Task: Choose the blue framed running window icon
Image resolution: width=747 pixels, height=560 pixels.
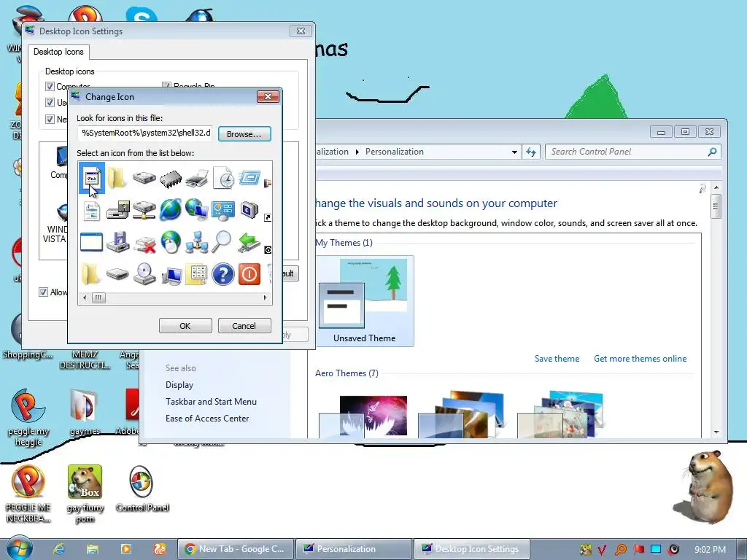Action: click(249, 178)
